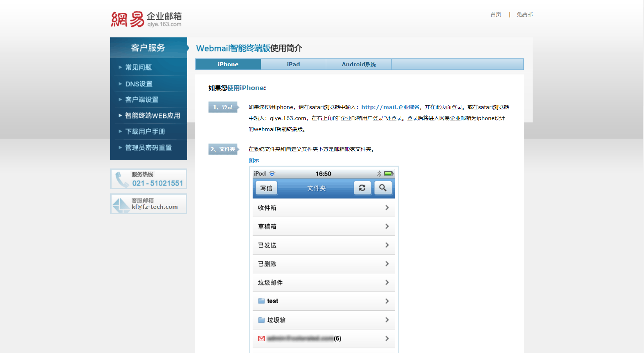Open 管理员密码重置 in the sidebar
This screenshot has height=353, width=644.
(148, 148)
